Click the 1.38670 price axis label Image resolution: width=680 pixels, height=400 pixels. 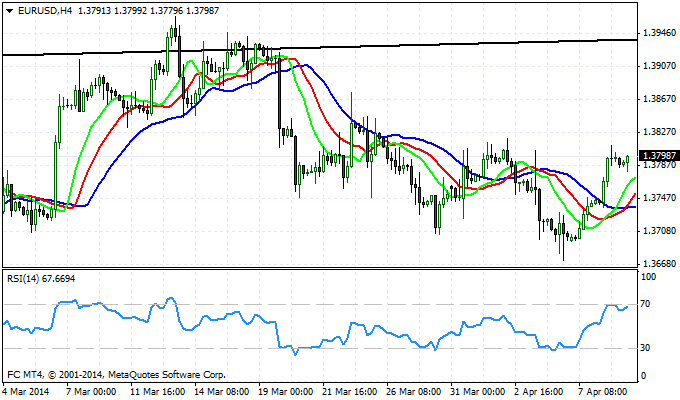pyautogui.click(x=659, y=99)
